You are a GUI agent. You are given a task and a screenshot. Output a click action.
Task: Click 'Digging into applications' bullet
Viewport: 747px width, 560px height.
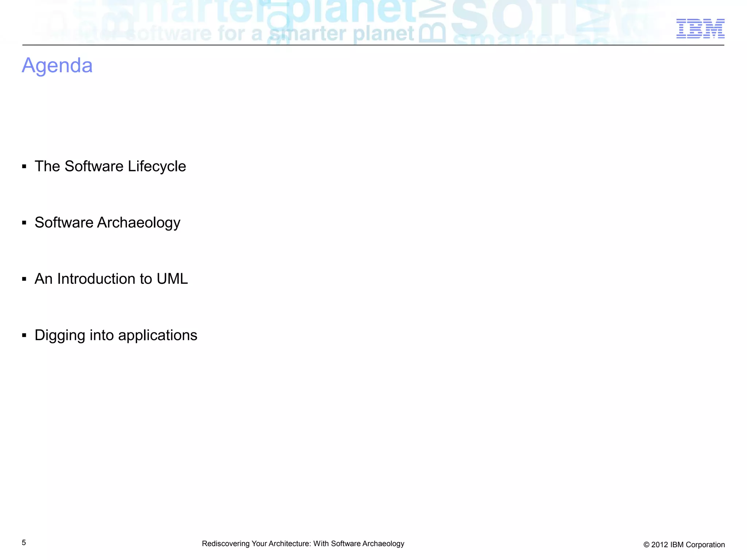pos(116,335)
